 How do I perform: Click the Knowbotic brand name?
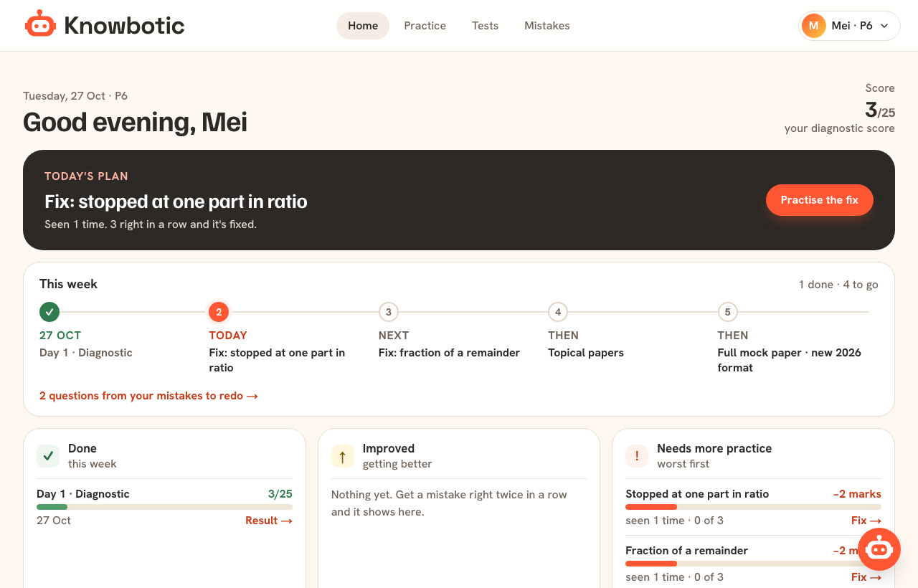(124, 26)
